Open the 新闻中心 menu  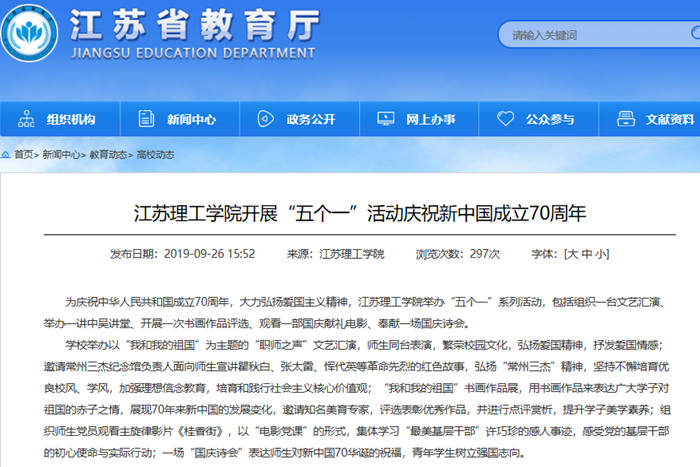(180, 119)
